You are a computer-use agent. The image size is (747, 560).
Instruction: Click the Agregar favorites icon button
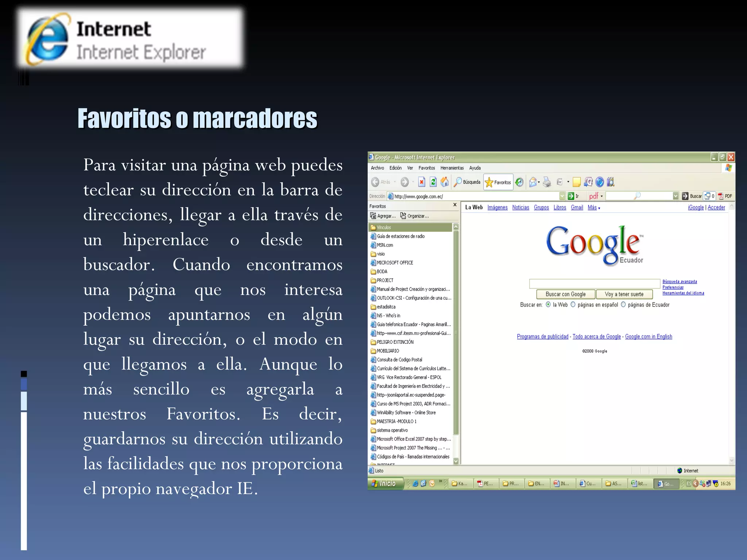tap(383, 216)
